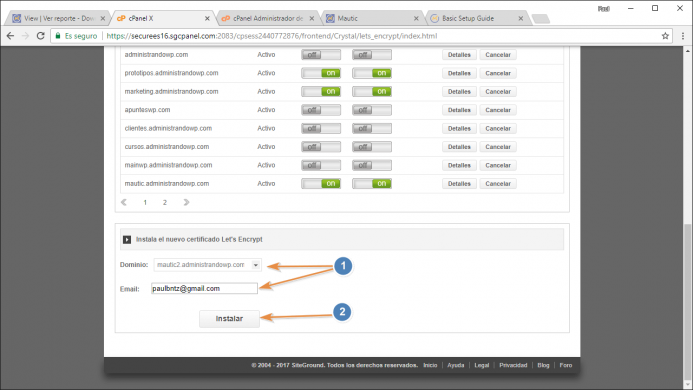The image size is (693, 390).
Task: Go to pagination page 1
Action: click(x=145, y=203)
